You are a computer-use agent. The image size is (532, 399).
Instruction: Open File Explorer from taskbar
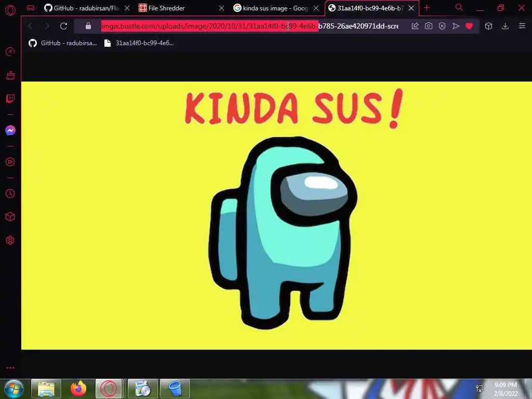pyautogui.click(x=46, y=389)
